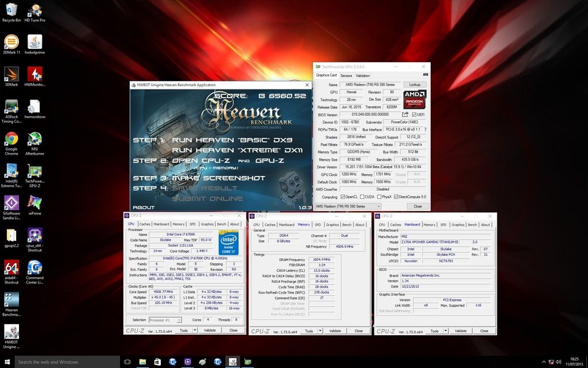The image size is (588, 368).
Task: Toggle the CUDA checkbox in GPU-Z
Action: 362,197
